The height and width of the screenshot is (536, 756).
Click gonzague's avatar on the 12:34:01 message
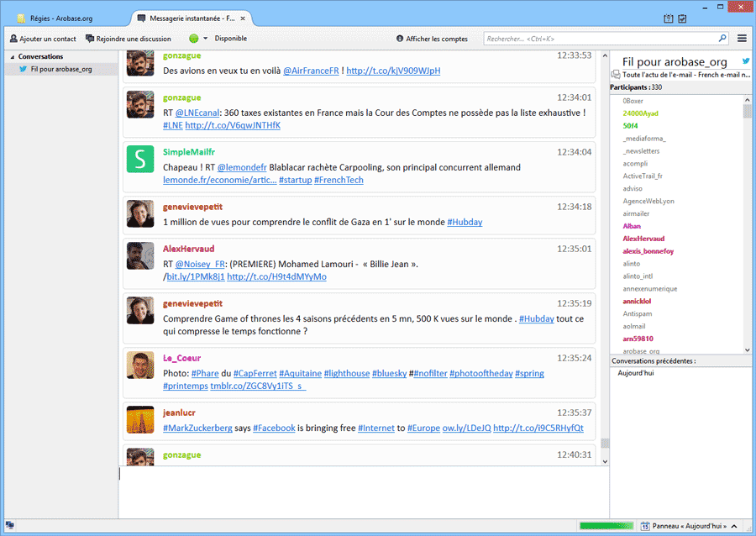click(140, 105)
